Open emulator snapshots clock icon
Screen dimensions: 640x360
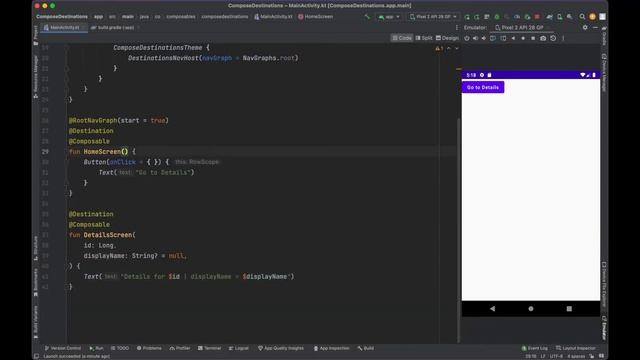553,38
